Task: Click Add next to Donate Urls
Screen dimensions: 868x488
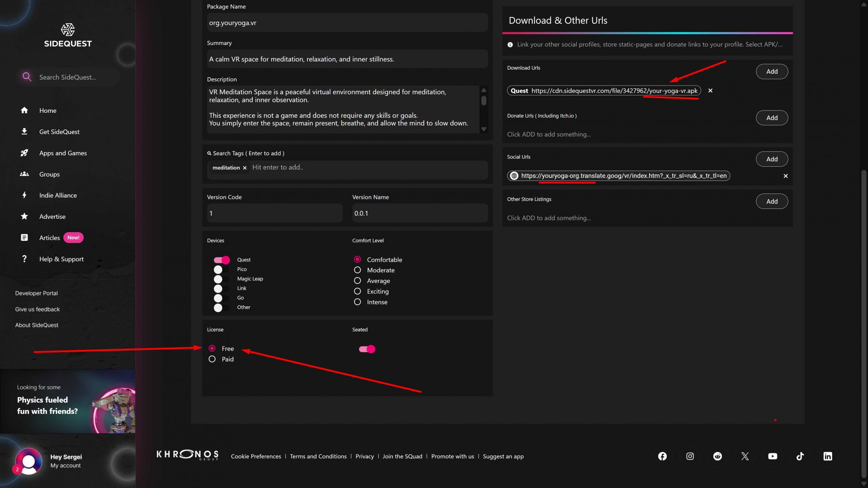Action: tap(771, 117)
